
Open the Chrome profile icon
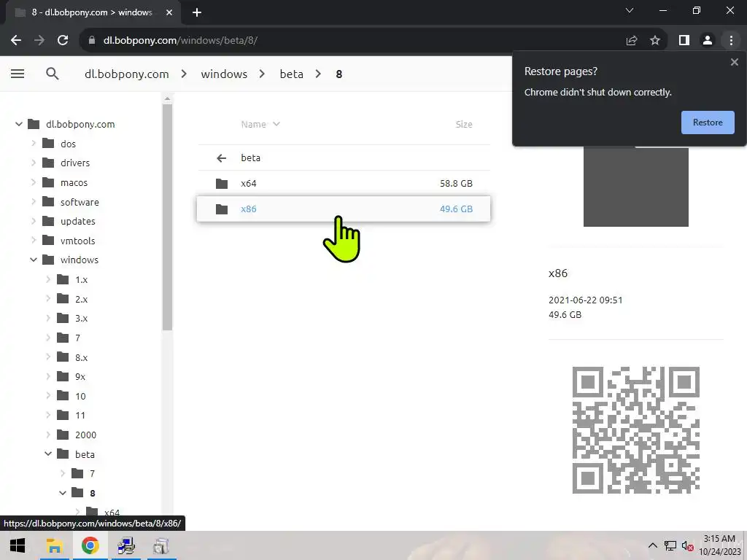[708, 41]
